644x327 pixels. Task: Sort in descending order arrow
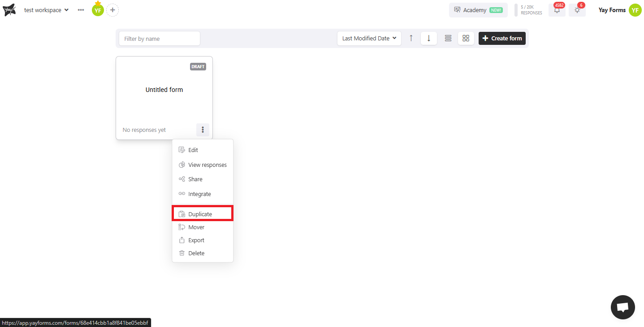428,39
